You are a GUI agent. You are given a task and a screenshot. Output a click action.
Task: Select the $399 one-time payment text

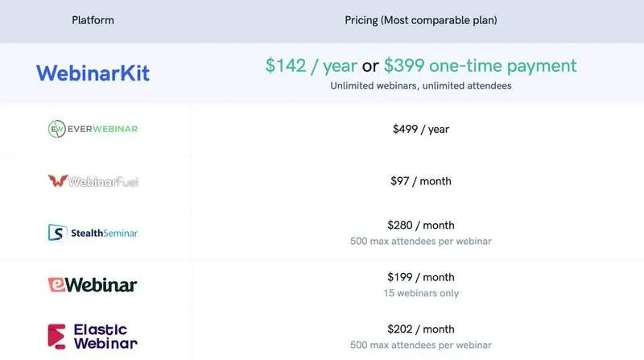click(x=481, y=66)
